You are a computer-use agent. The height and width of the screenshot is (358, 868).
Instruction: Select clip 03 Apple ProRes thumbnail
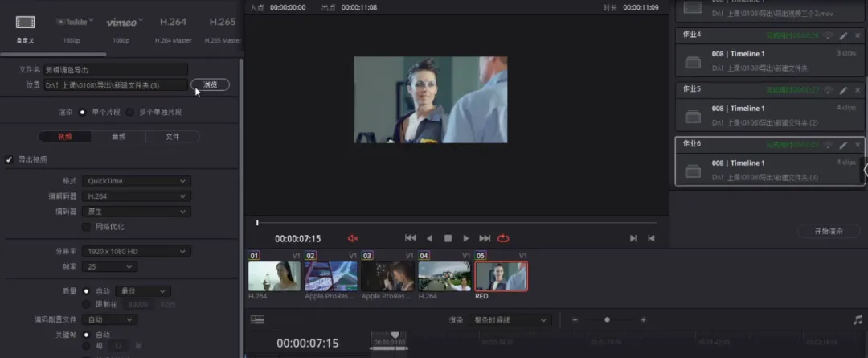(x=387, y=276)
